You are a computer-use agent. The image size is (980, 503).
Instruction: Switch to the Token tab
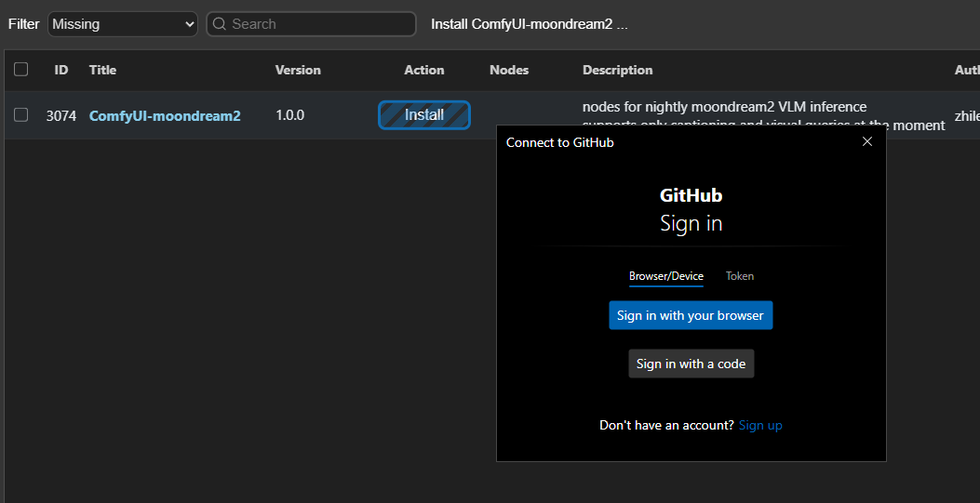740,276
